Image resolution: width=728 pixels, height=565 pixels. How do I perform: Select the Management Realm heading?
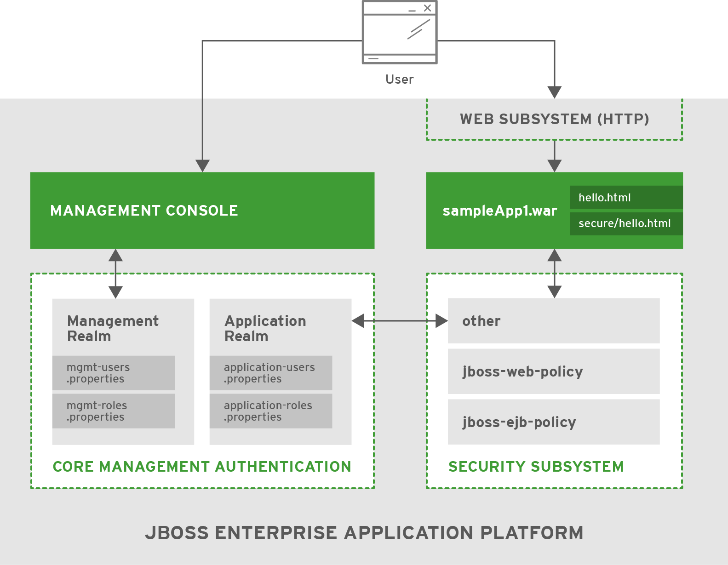pyautogui.click(x=113, y=328)
